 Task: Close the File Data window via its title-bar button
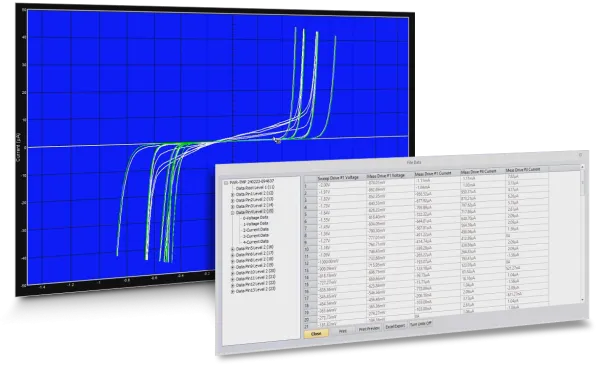click(x=580, y=155)
